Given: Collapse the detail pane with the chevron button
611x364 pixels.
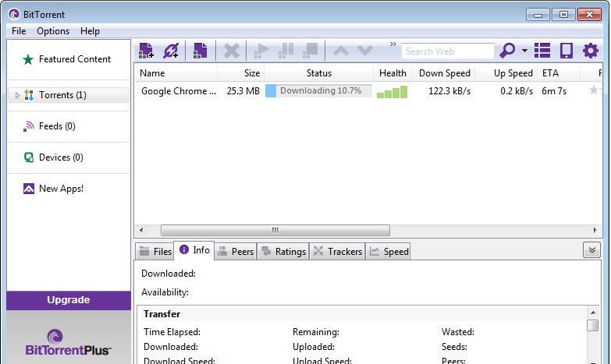Looking at the screenshot, I should 591,250.
